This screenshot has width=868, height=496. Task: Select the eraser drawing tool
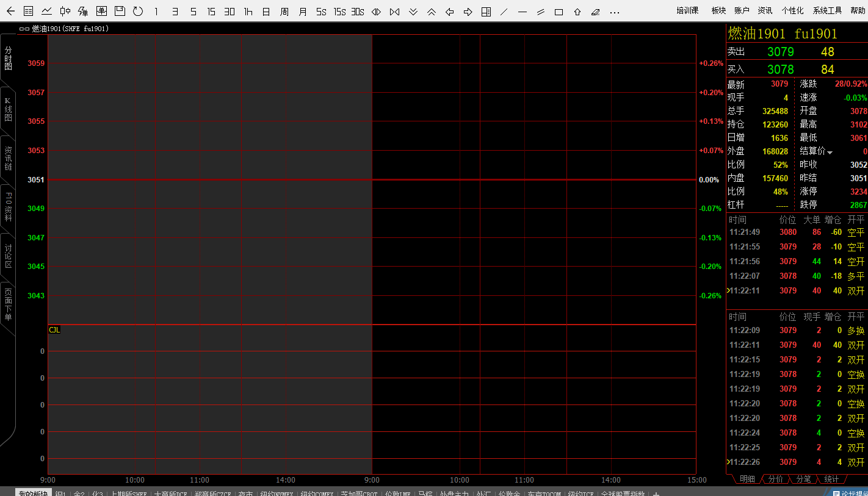pos(596,12)
